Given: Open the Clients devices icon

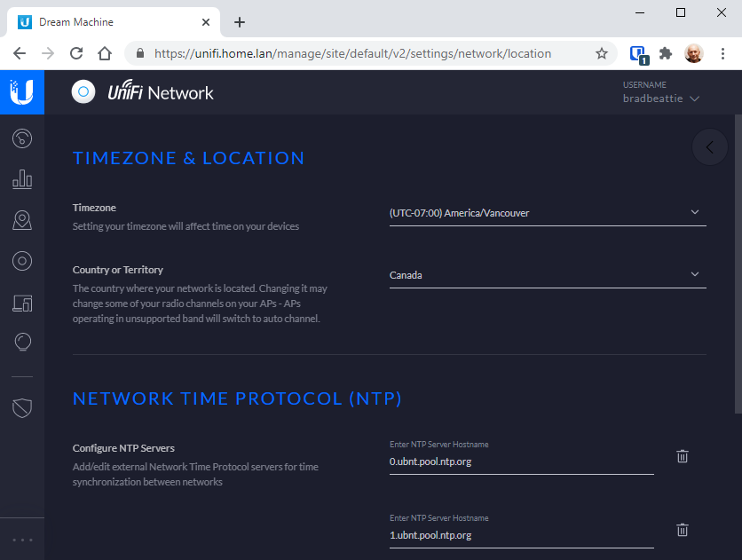Looking at the screenshot, I should [x=22, y=303].
